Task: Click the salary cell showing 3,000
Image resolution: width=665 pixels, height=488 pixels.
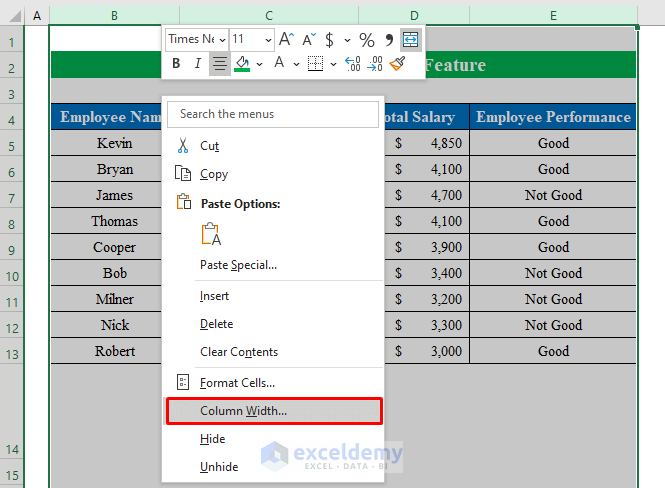Action: pyautogui.click(x=427, y=351)
